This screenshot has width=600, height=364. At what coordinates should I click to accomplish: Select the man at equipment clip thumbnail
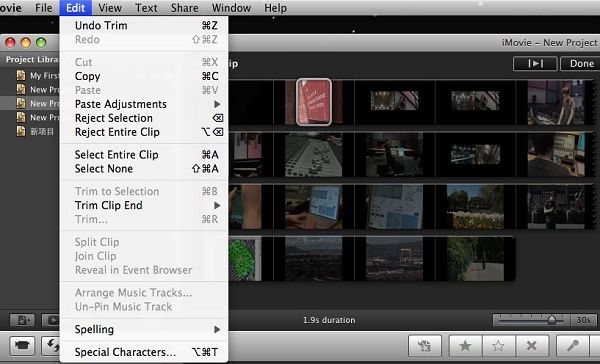point(556,102)
